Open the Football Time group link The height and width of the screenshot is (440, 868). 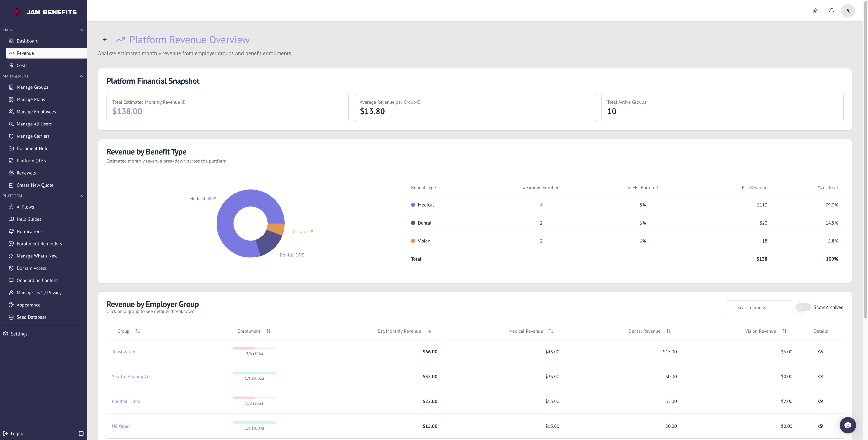click(x=126, y=401)
